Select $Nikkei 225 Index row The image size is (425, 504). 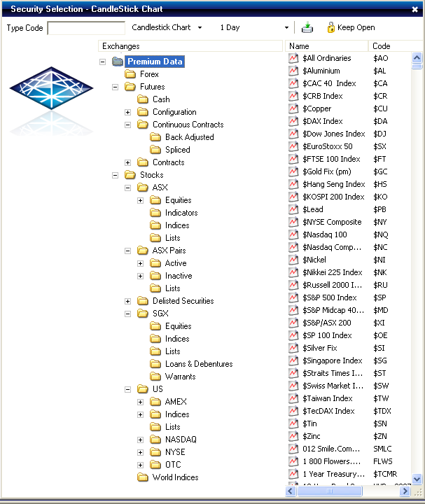click(333, 272)
